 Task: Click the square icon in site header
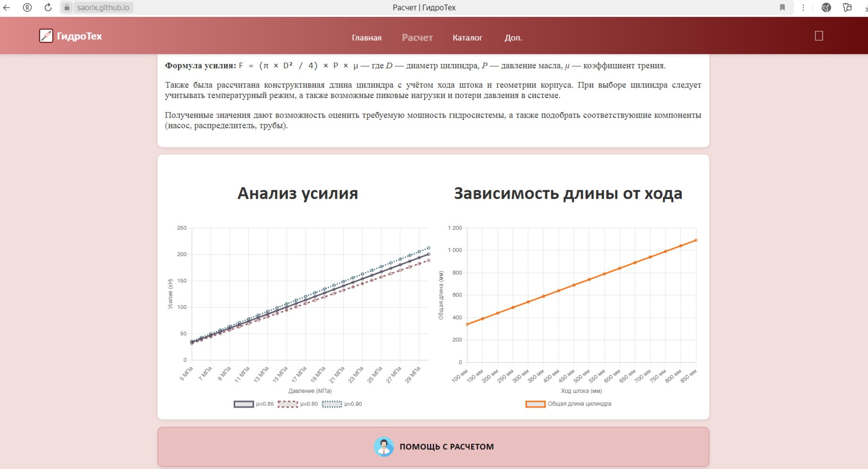click(819, 36)
